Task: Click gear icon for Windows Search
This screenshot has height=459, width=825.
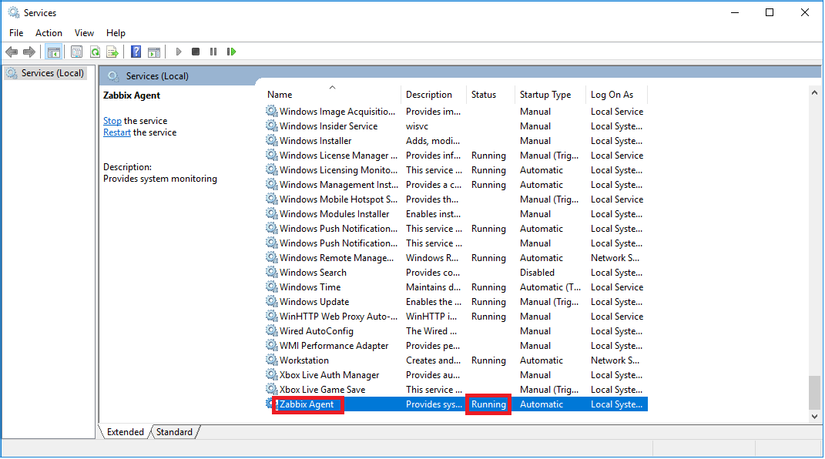Action: pos(271,272)
